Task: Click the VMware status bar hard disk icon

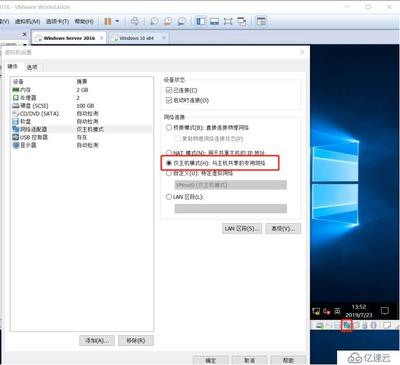Action: tap(319, 325)
